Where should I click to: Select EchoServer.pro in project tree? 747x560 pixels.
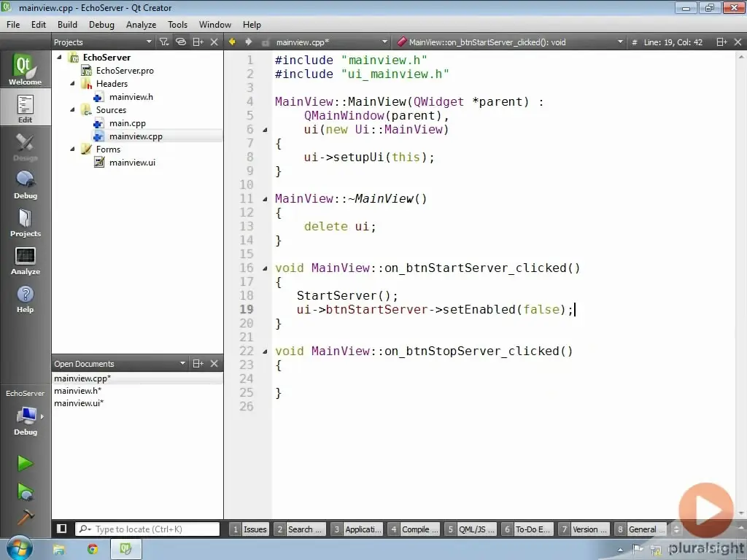(x=125, y=71)
